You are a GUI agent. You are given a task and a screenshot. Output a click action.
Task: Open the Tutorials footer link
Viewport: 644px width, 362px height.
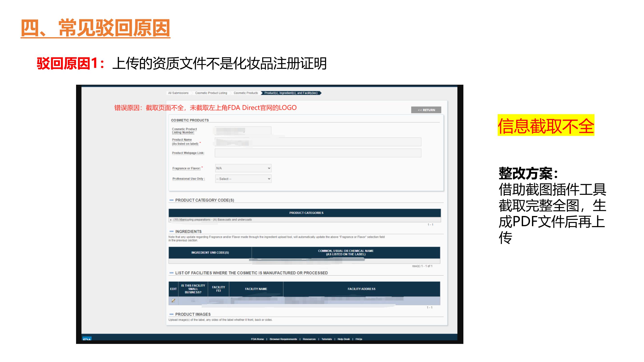coord(326,339)
